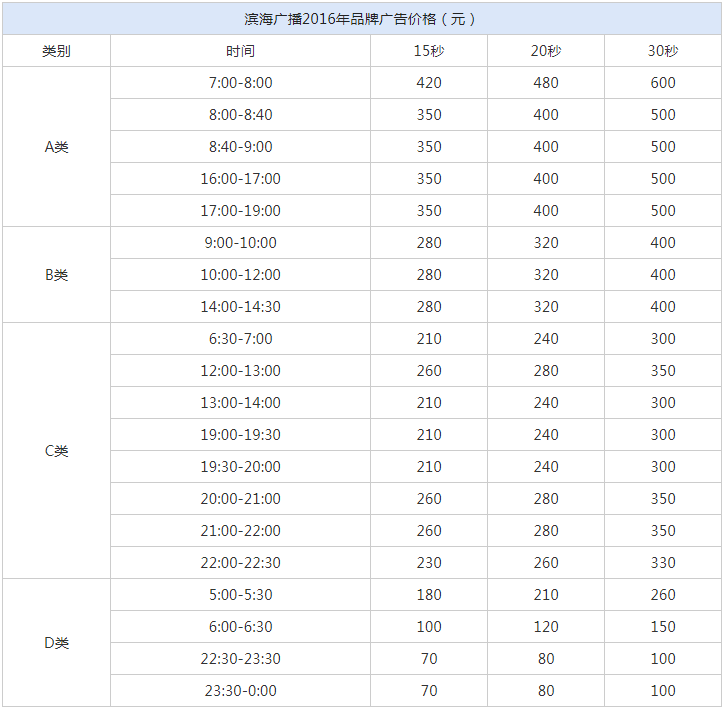
Task: Select the 13:00-14:00 time slot cell
Action: point(240,403)
